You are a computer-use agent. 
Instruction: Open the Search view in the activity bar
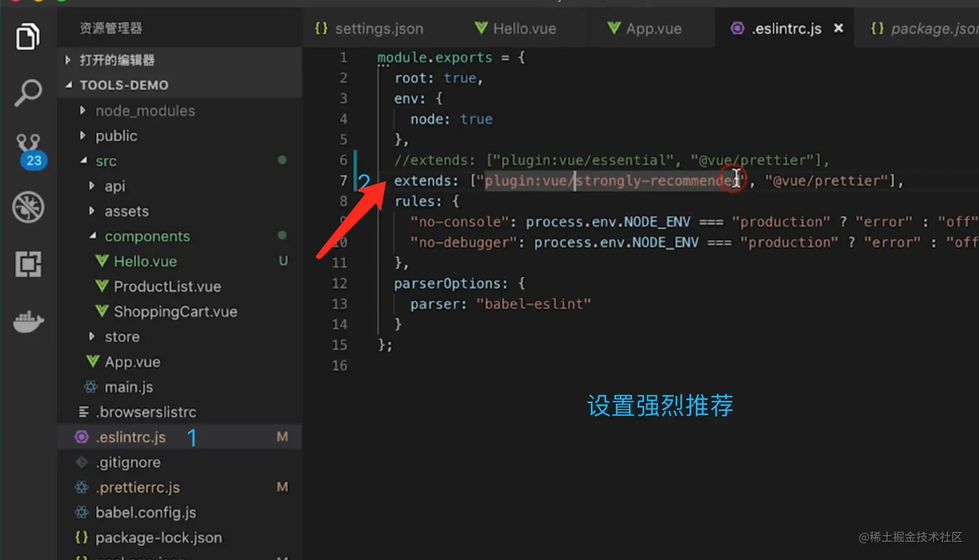pyautogui.click(x=28, y=93)
